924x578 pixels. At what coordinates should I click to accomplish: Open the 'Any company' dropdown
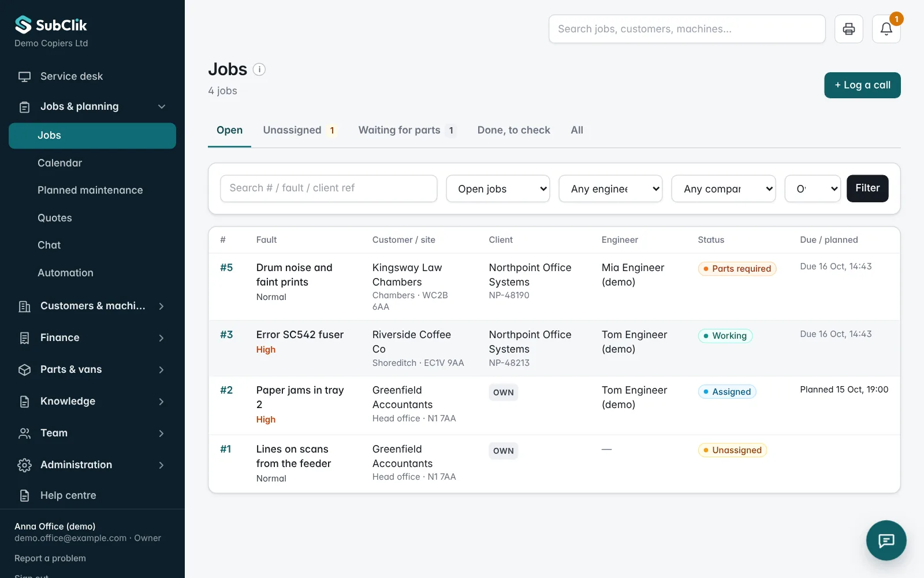(723, 188)
